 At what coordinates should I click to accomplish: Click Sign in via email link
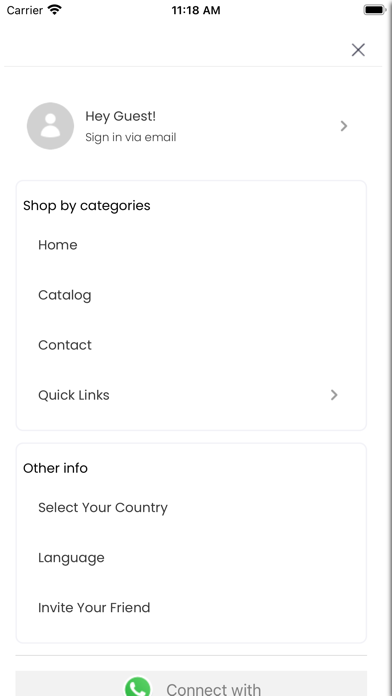131,137
